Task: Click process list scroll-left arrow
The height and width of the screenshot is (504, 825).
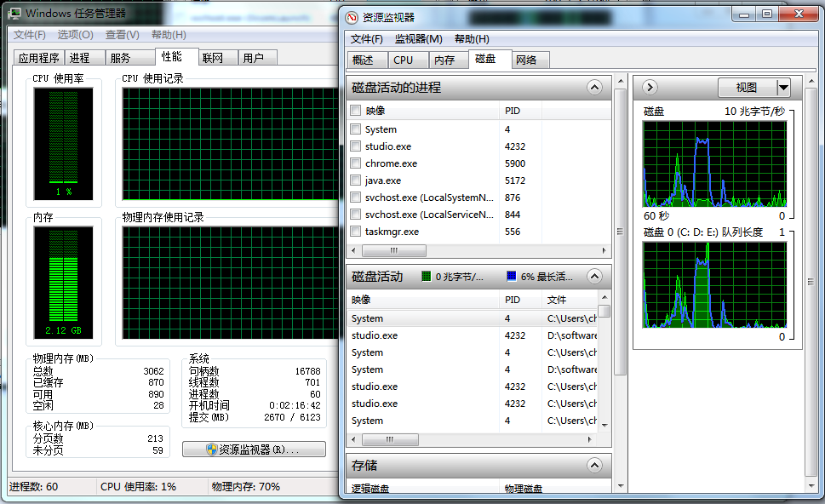Action: (x=353, y=250)
